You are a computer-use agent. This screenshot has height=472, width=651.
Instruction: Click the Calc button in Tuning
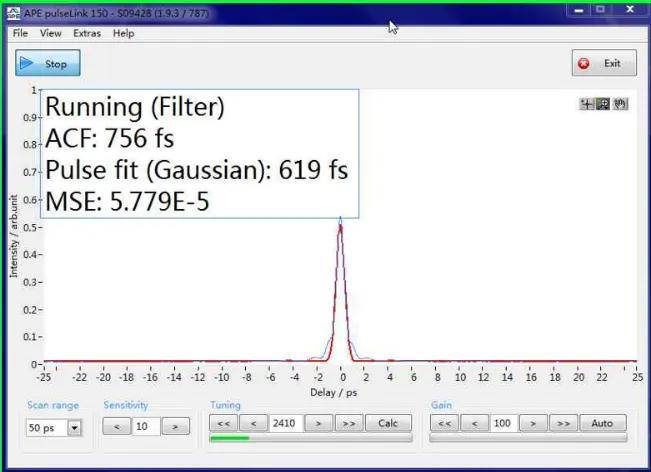coord(388,423)
